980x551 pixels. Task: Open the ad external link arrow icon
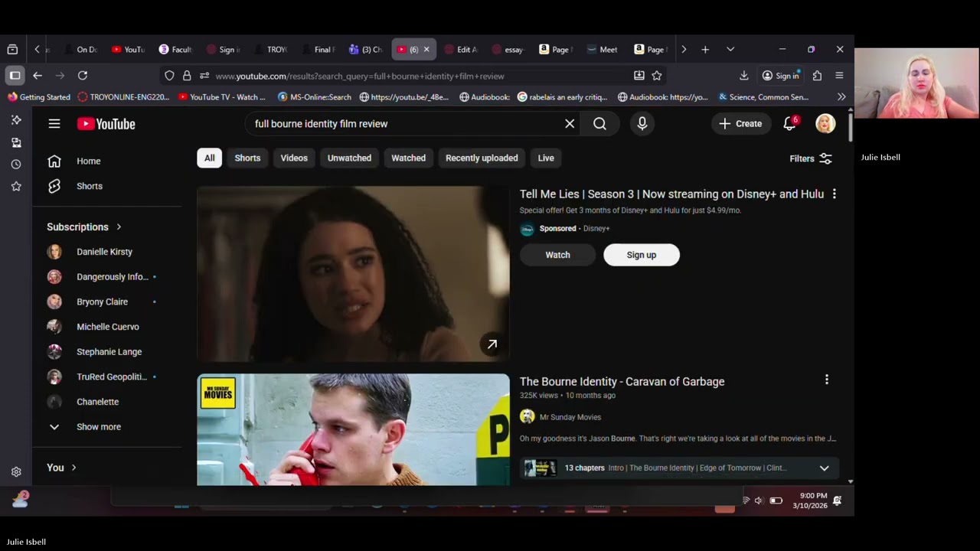pos(492,344)
